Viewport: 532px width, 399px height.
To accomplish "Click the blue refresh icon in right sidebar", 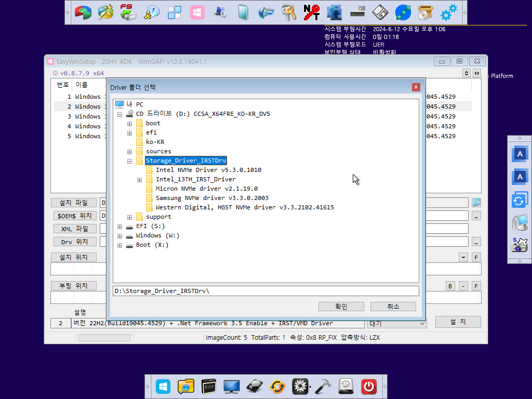I will [x=520, y=200].
